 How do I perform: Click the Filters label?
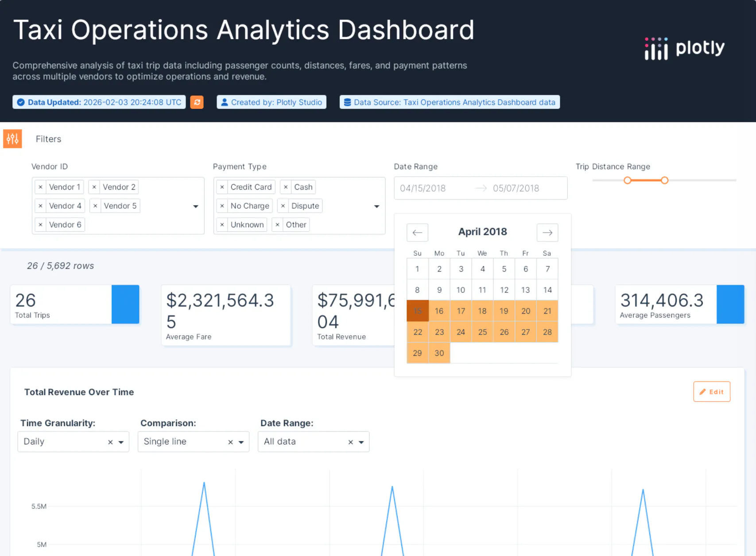click(48, 139)
